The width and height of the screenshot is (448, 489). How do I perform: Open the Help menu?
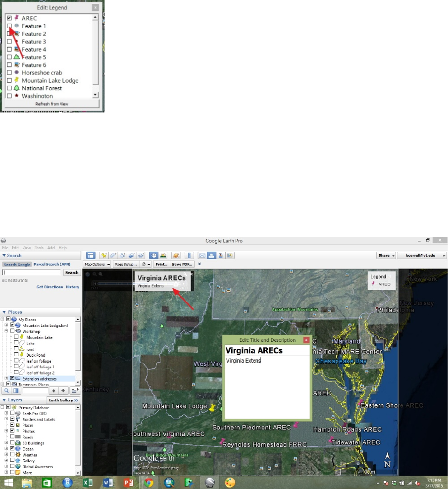62,248
